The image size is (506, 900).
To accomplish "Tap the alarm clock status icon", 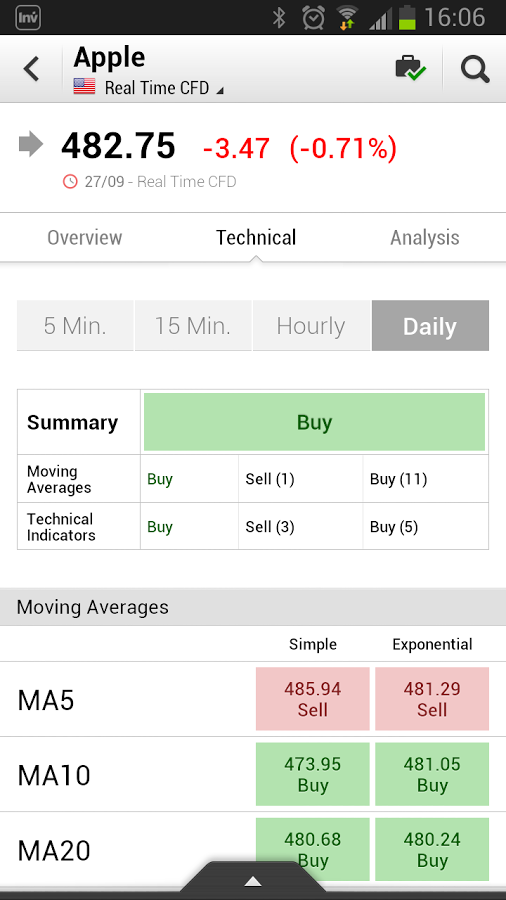I will pos(313,18).
